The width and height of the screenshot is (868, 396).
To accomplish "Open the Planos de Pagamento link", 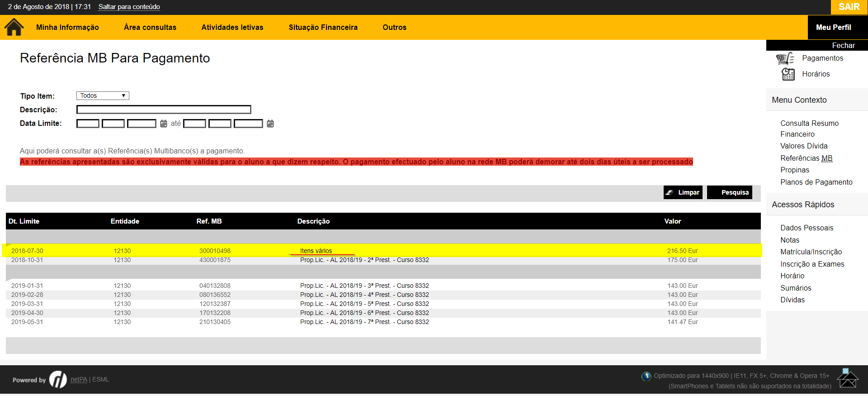I will pyautogui.click(x=816, y=182).
